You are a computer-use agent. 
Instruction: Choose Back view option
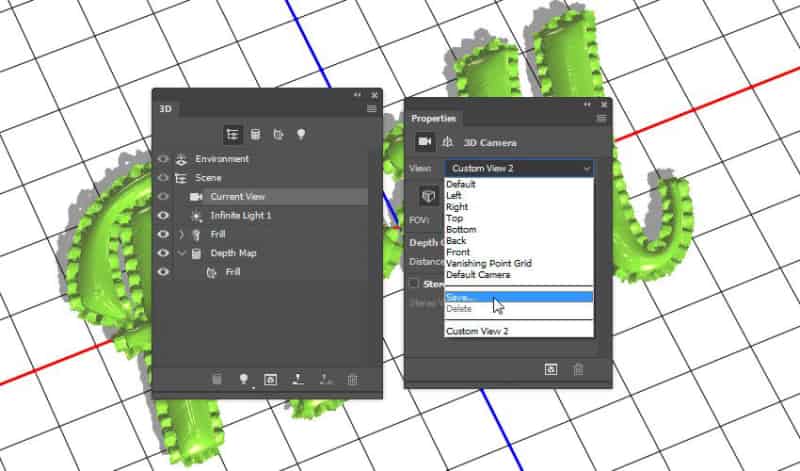[519, 241]
